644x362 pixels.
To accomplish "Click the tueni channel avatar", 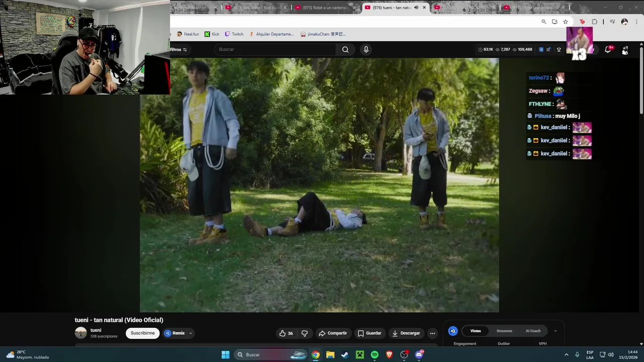I will pyautogui.click(x=80, y=333).
